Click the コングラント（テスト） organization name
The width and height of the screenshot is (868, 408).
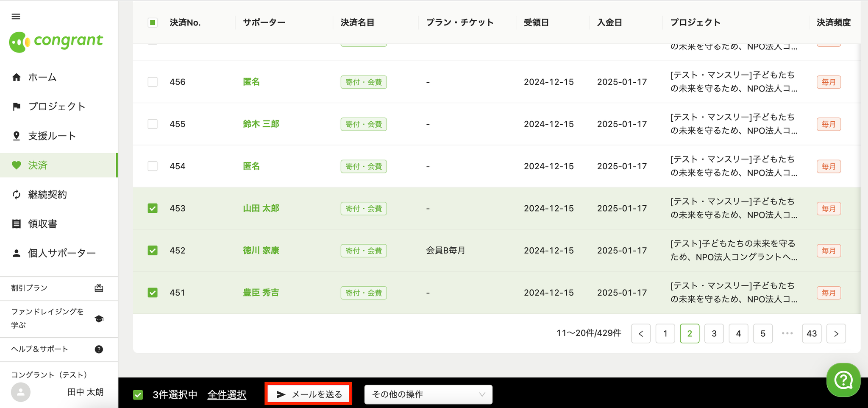click(49, 375)
